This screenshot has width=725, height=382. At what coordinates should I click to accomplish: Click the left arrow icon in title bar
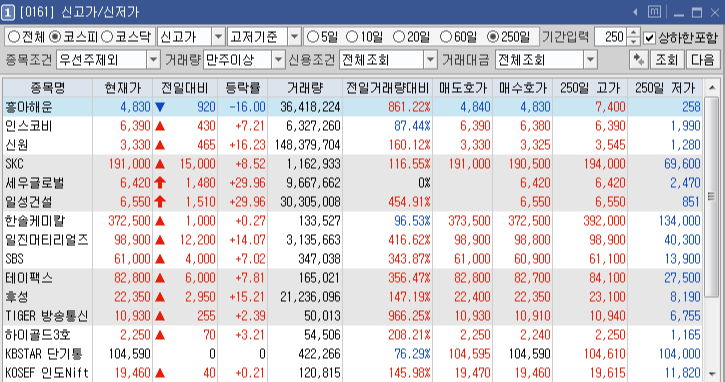point(635,12)
